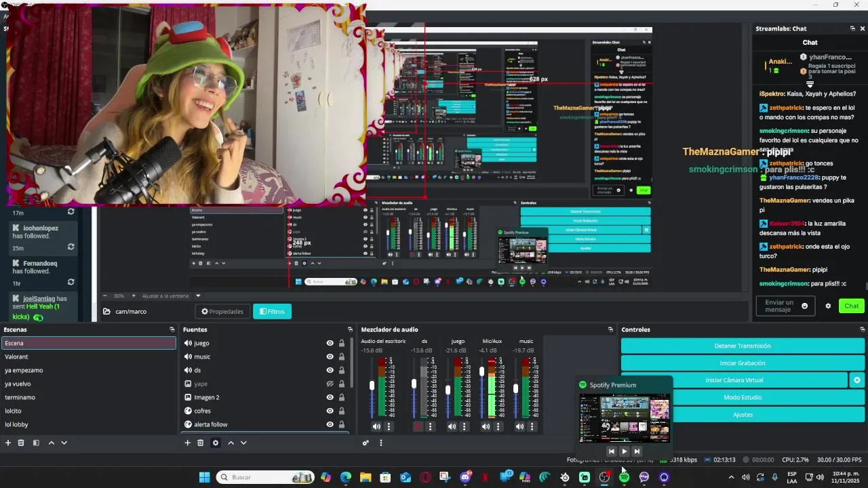
Task: Enable Modo Estudio
Action: pos(743,397)
